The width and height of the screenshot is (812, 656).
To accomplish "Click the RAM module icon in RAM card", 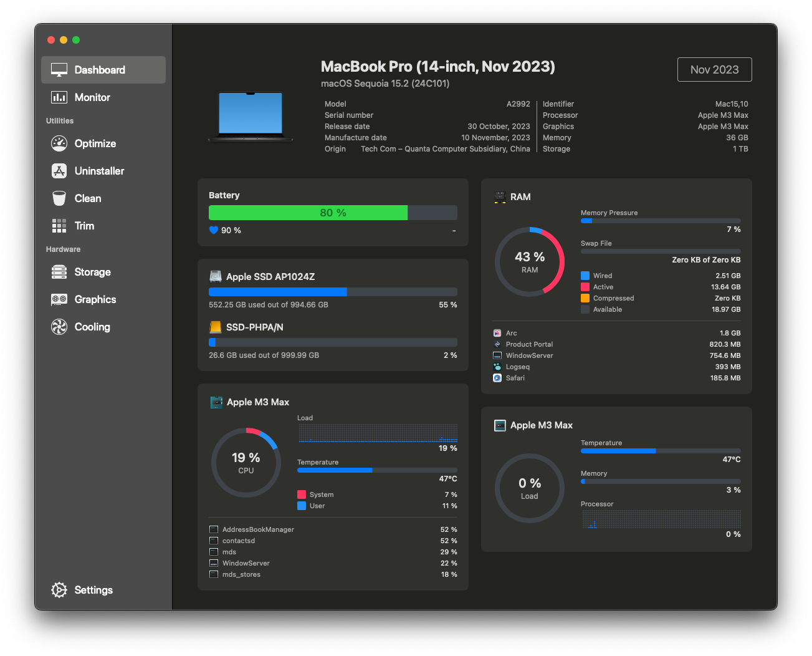I will 500,197.
